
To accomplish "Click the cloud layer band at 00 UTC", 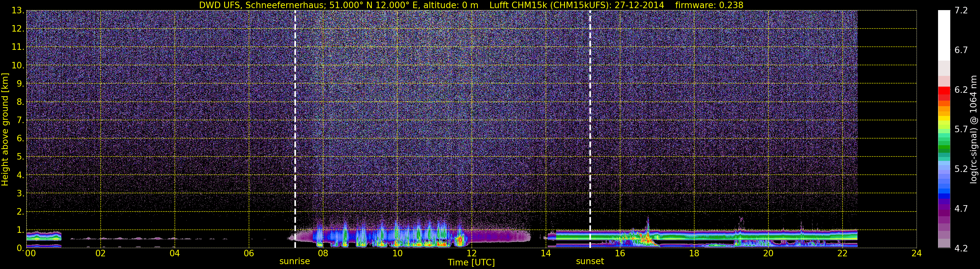I will tap(44, 236).
